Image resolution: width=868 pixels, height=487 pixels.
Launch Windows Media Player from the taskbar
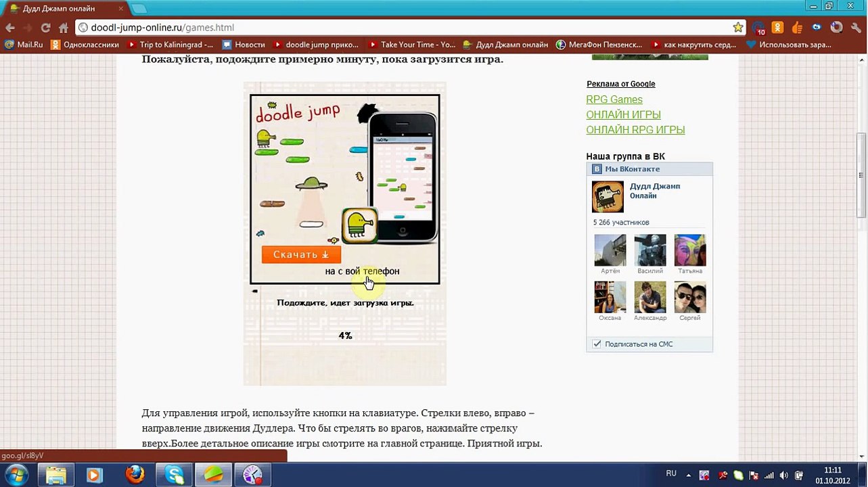tap(95, 475)
